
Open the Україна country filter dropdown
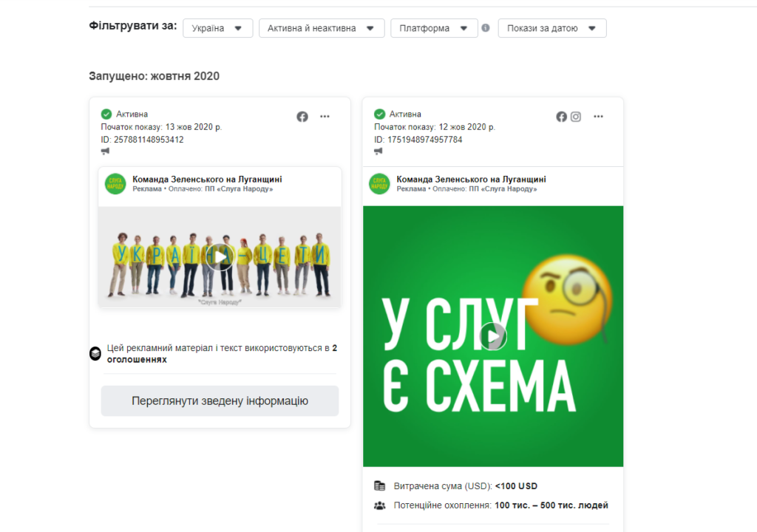218,29
